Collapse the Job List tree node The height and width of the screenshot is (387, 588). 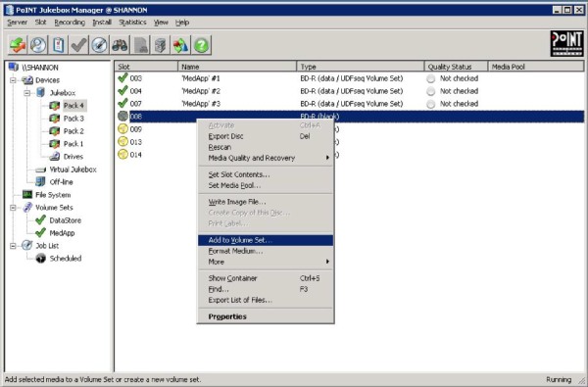[x=13, y=246]
